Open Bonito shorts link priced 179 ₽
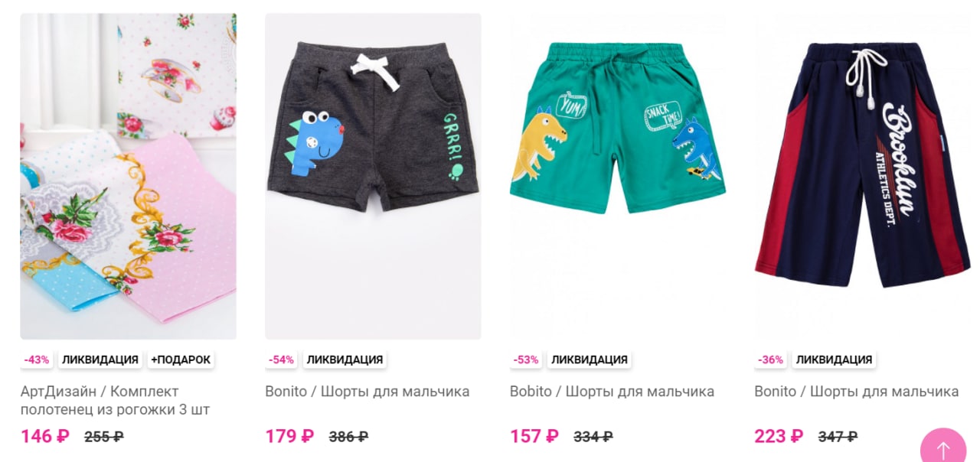 pos(367,392)
